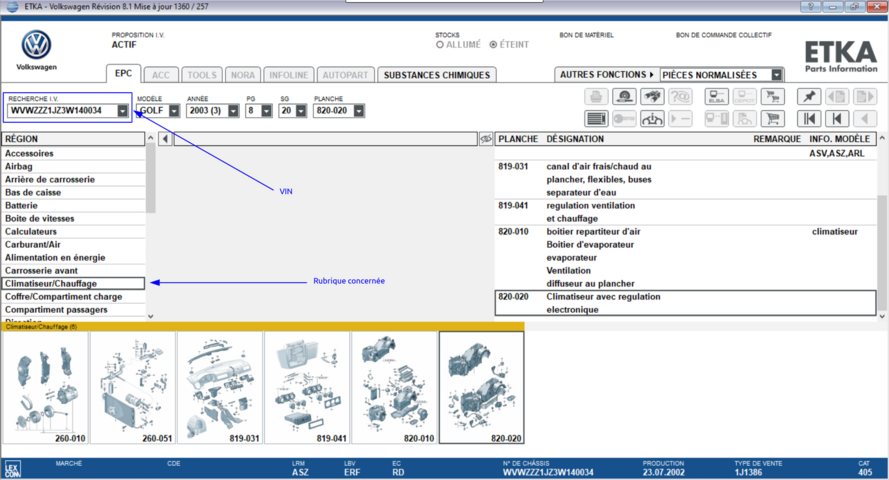
Task: Go to next page document icon
Action: pyautogui.click(x=865, y=97)
